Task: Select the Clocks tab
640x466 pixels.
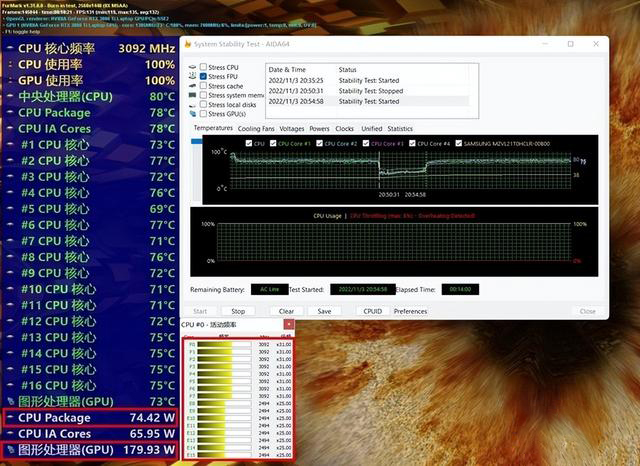Action: (x=344, y=129)
